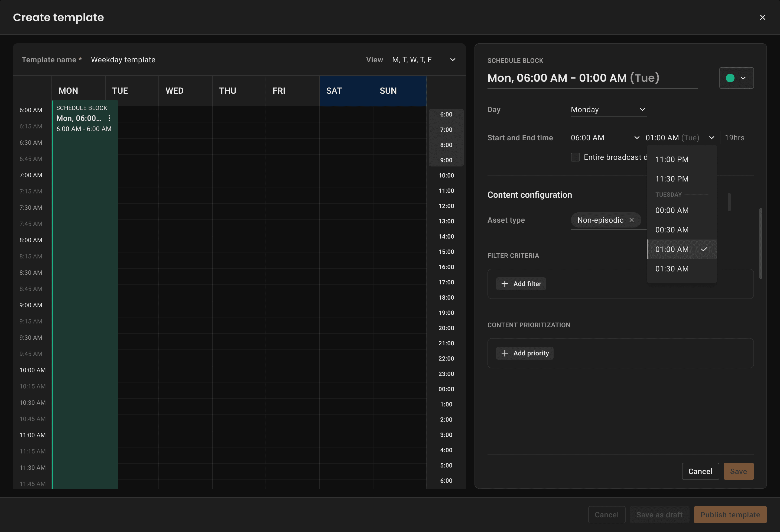Open the View days dropdown
780x532 pixels.
click(x=424, y=60)
